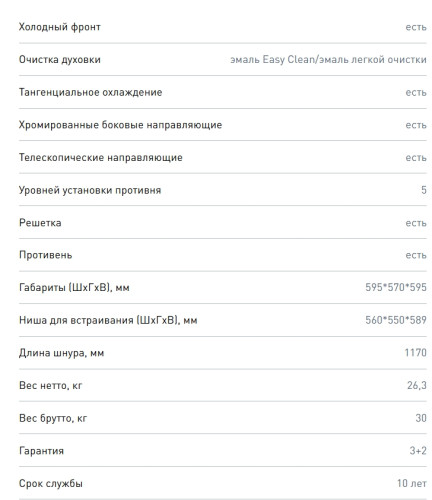
Task: Select the '10 лет' service life value
Action: point(412,483)
